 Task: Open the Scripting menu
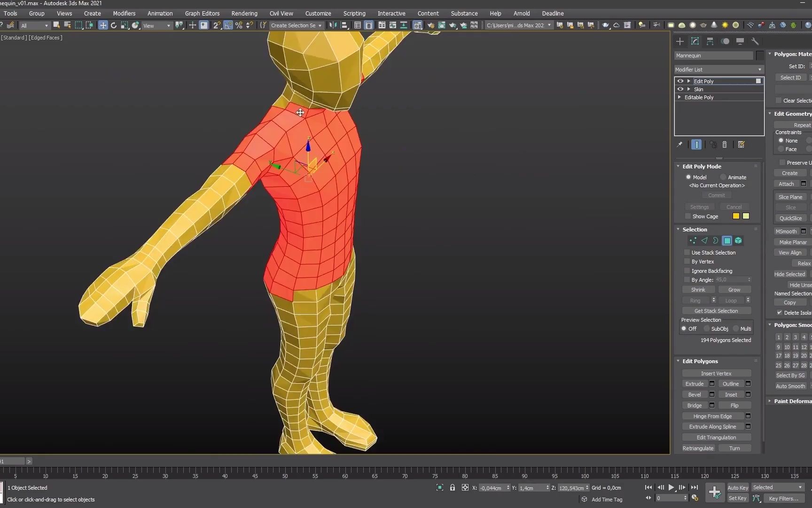(354, 13)
